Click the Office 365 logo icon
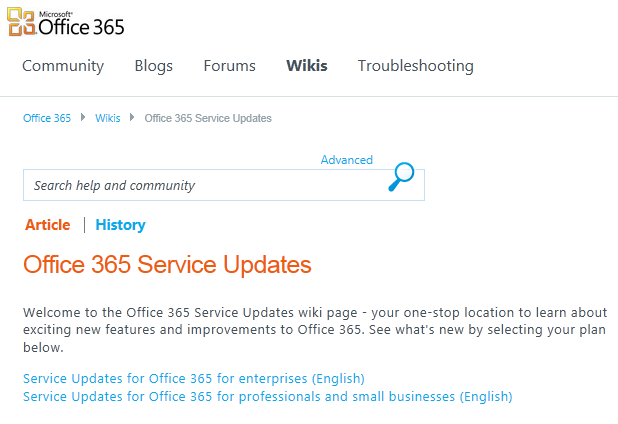Viewport: 618px width, 424px height. [x=22, y=22]
